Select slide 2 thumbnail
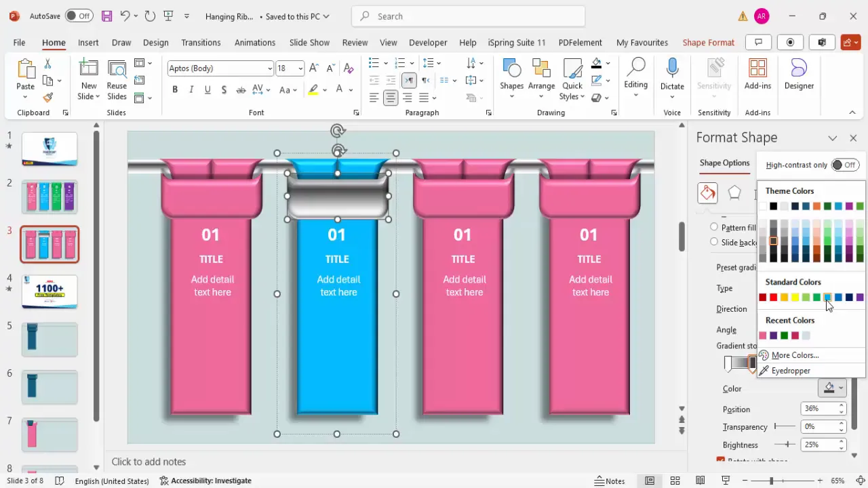This screenshot has width=868, height=488. [50, 197]
